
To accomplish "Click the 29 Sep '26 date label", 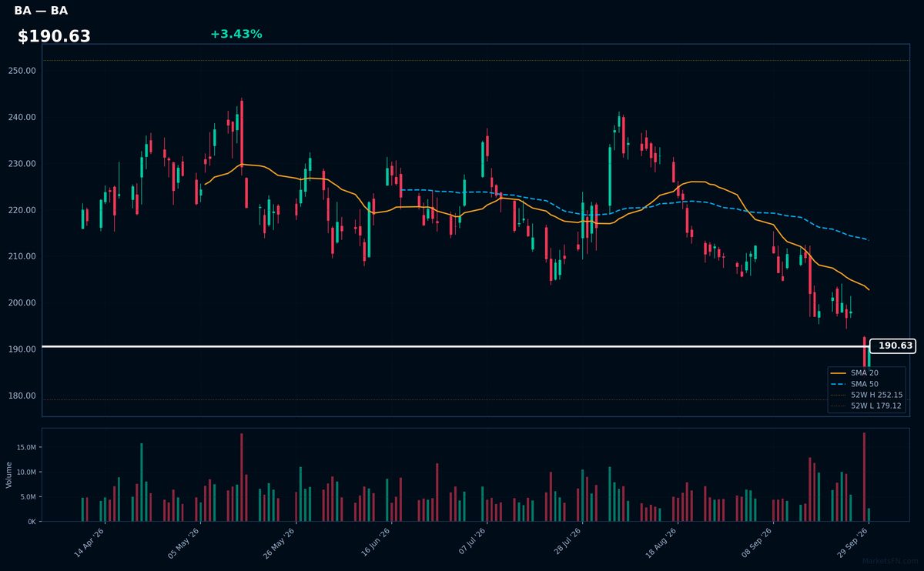I will tap(852, 543).
